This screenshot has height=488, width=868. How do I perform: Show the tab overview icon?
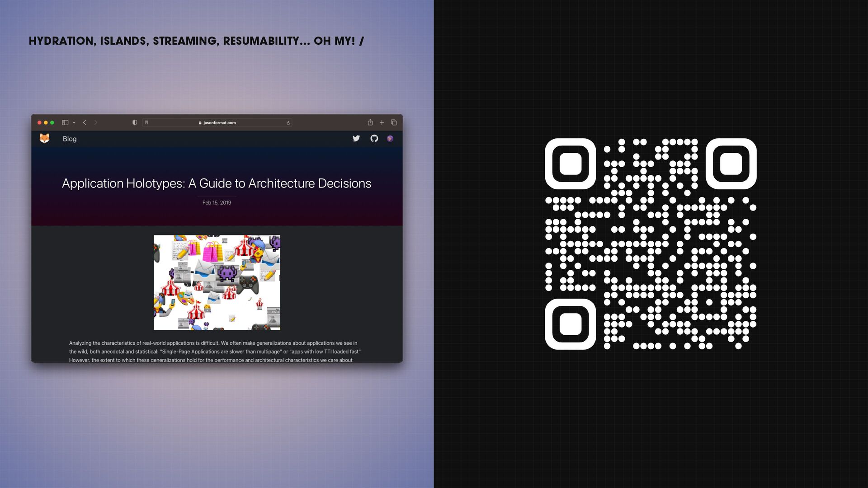click(x=394, y=122)
